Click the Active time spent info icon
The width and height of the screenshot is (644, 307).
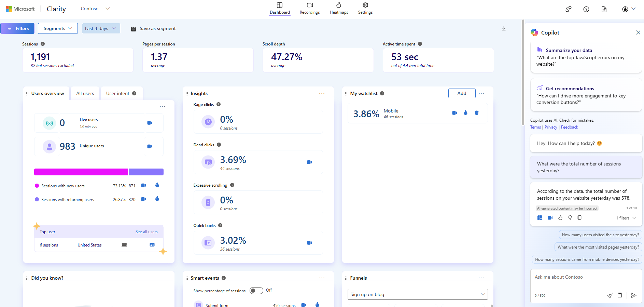point(420,44)
